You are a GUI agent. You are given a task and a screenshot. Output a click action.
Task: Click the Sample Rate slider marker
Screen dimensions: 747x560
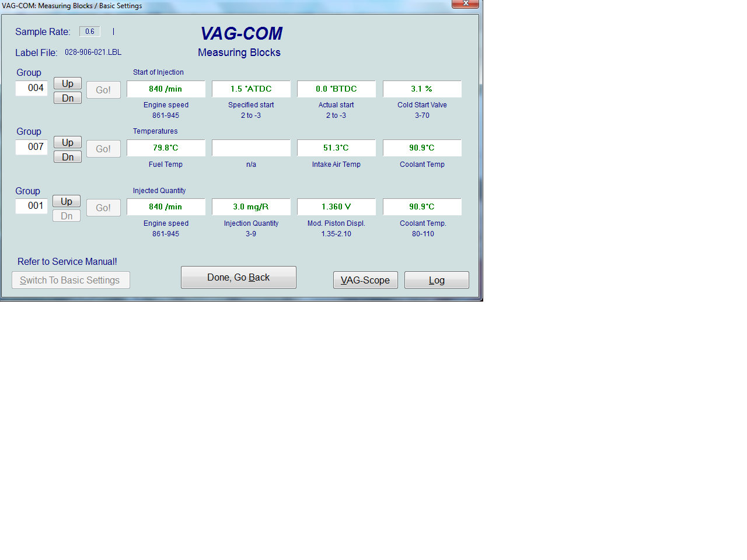click(113, 32)
